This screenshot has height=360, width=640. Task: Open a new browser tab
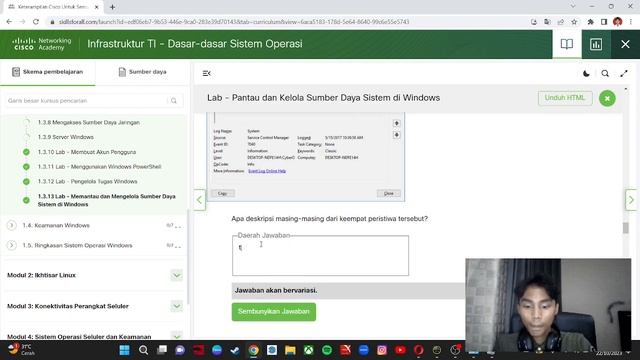point(112,7)
